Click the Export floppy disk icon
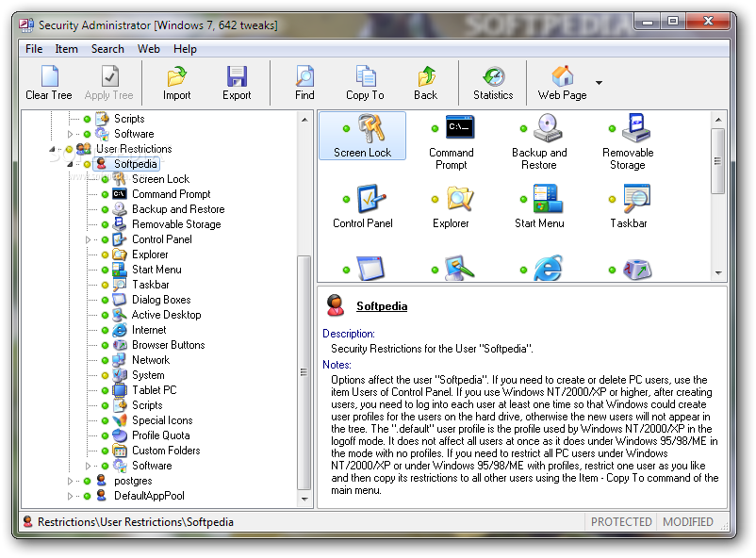Viewport: 756px width, 558px height. pyautogui.click(x=237, y=76)
